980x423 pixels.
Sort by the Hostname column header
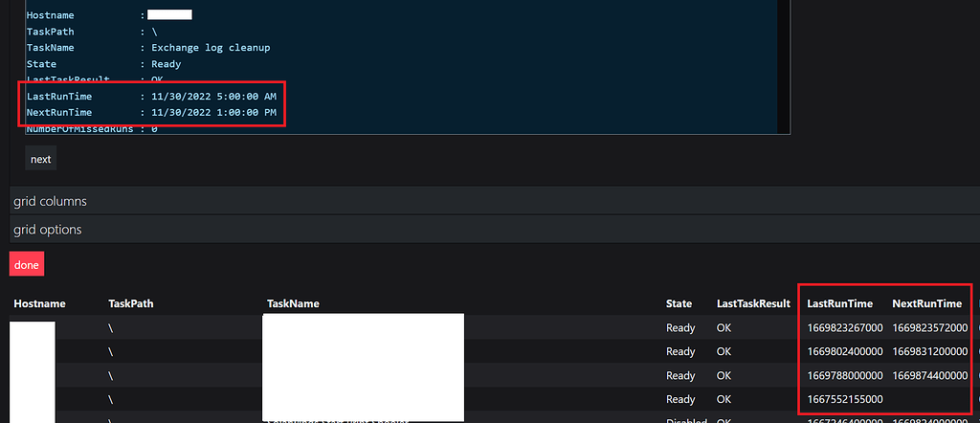click(x=39, y=303)
